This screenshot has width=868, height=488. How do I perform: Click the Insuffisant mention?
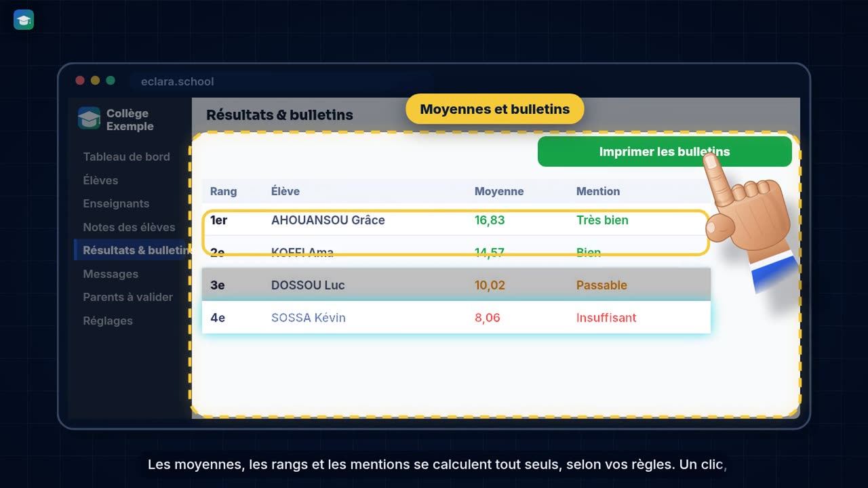(606, 318)
